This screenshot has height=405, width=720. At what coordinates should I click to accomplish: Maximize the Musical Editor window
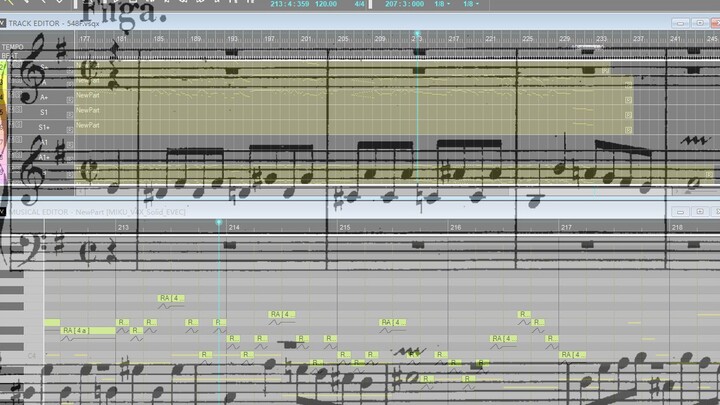click(x=699, y=212)
